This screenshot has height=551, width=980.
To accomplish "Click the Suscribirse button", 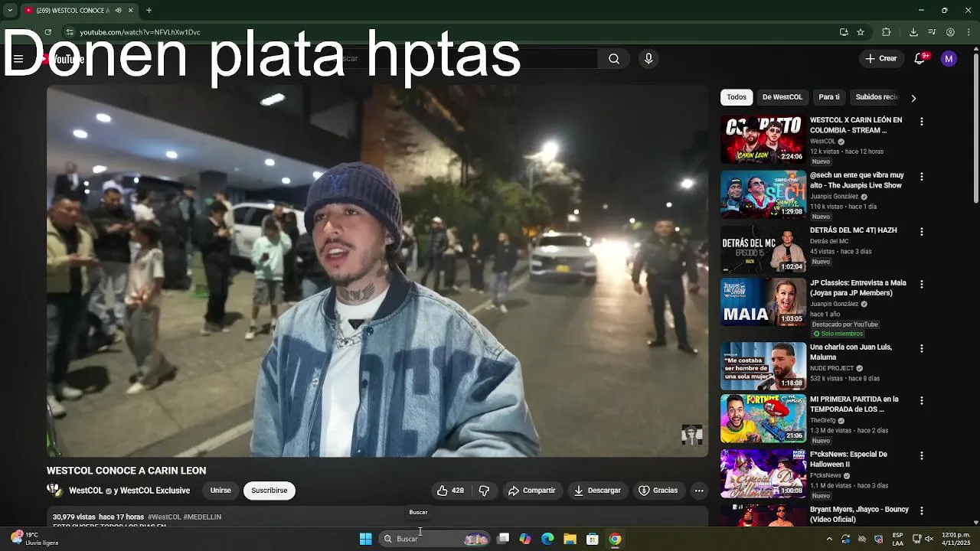I will tap(269, 491).
